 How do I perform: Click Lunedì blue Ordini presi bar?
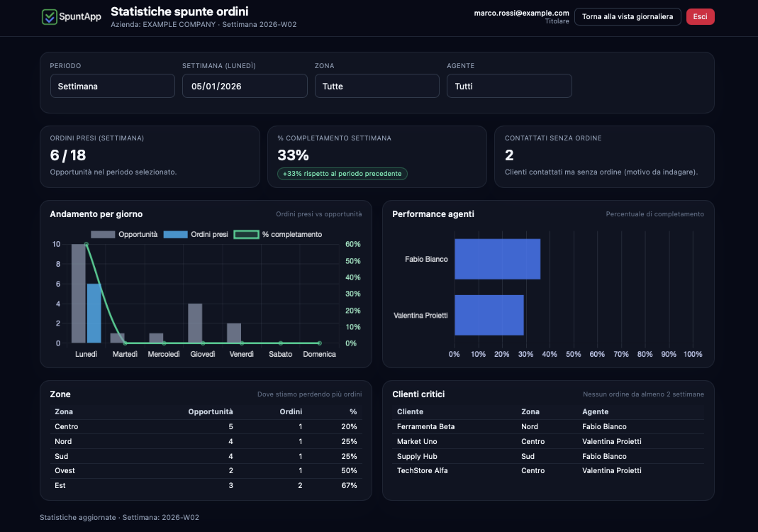[94, 314]
